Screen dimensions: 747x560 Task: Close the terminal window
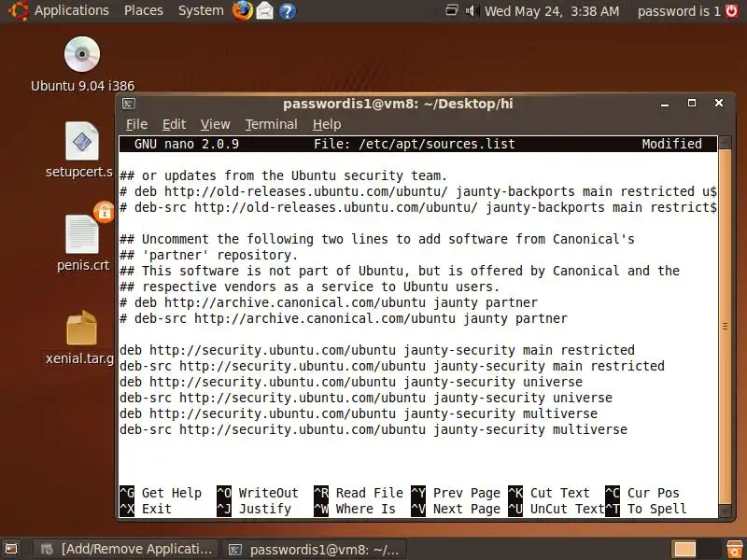719,103
